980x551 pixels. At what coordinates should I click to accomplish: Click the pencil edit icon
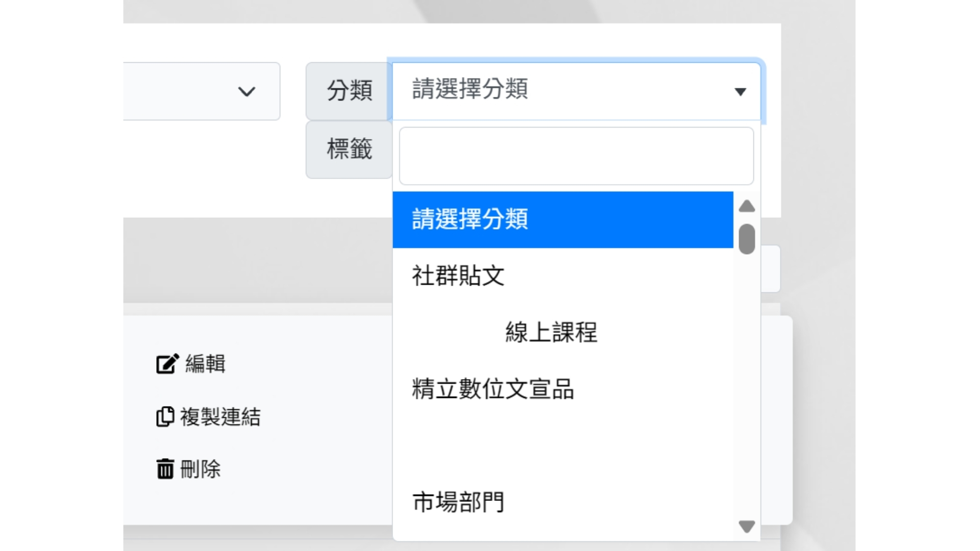(167, 364)
